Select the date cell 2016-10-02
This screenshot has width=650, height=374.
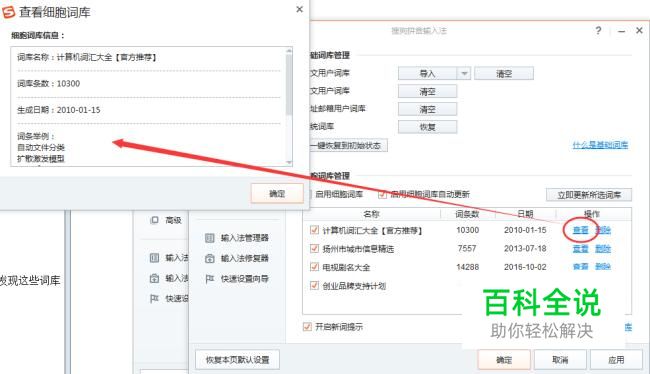[x=525, y=267]
